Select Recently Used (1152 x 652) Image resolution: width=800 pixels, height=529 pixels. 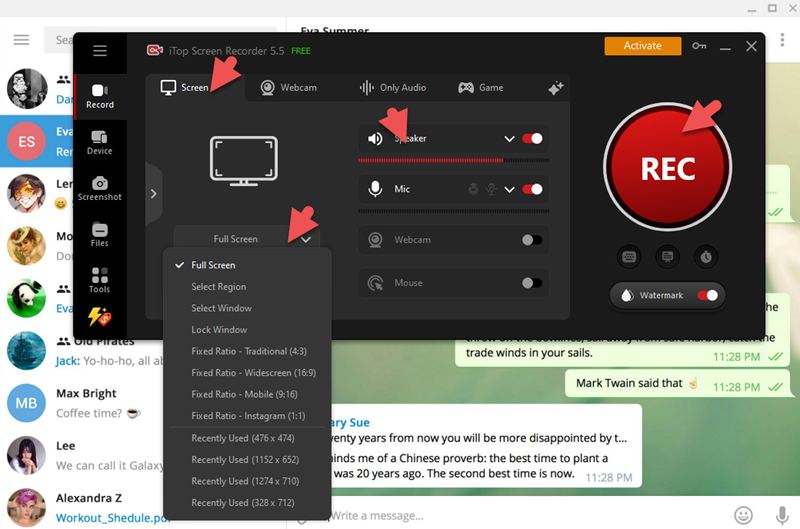247,460
